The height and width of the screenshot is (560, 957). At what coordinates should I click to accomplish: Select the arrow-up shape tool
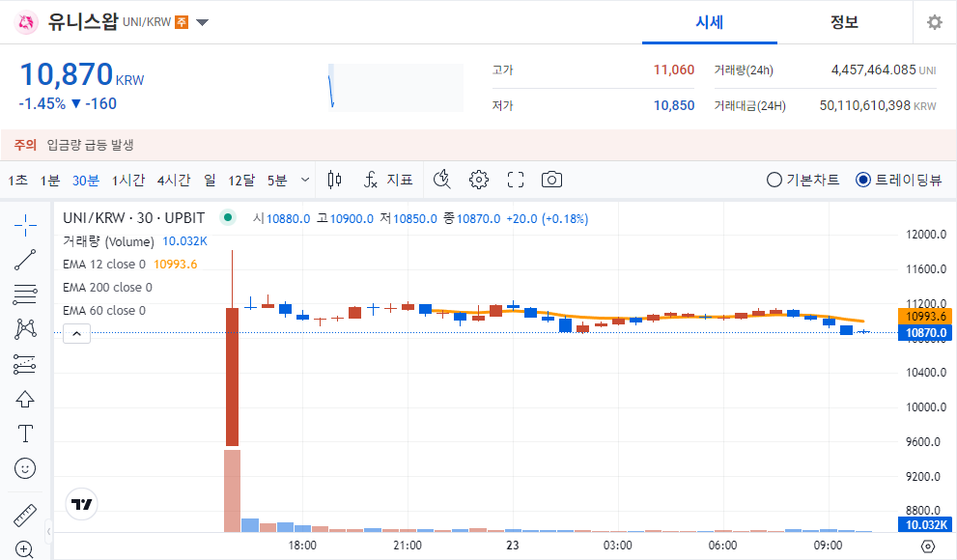[x=25, y=399]
